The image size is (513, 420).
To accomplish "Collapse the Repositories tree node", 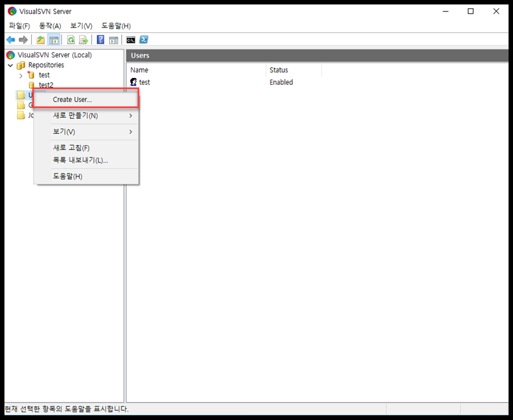I will [x=10, y=65].
